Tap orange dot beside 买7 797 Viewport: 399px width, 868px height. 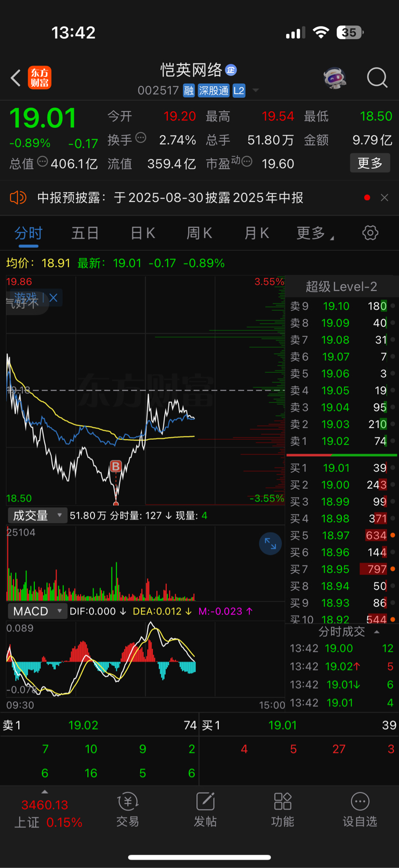pos(393,569)
